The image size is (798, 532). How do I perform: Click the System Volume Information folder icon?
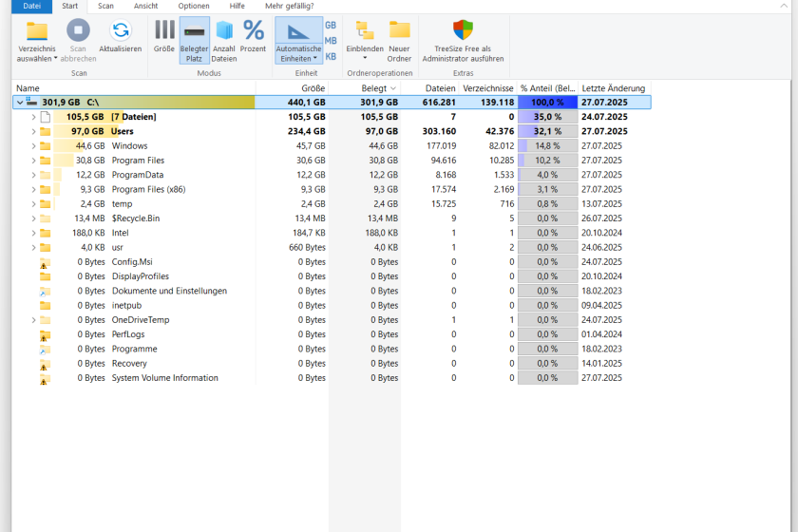45,379
